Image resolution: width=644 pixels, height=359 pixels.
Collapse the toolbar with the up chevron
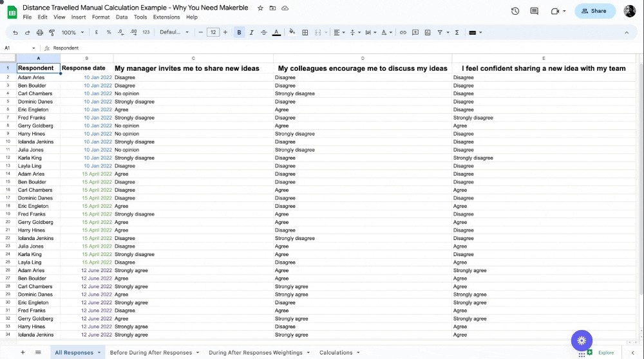click(x=627, y=32)
